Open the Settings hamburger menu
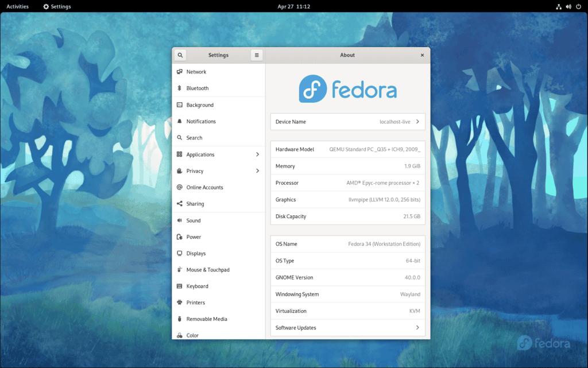This screenshot has width=588, height=368. coord(257,55)
